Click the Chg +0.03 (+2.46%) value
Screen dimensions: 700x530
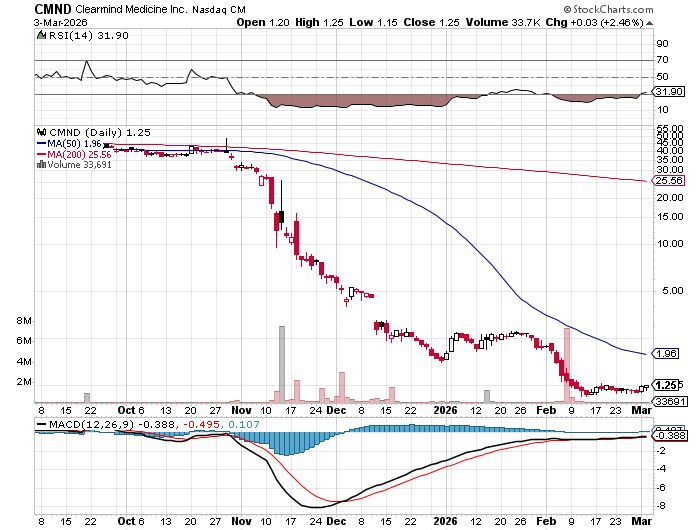point(595,22)
